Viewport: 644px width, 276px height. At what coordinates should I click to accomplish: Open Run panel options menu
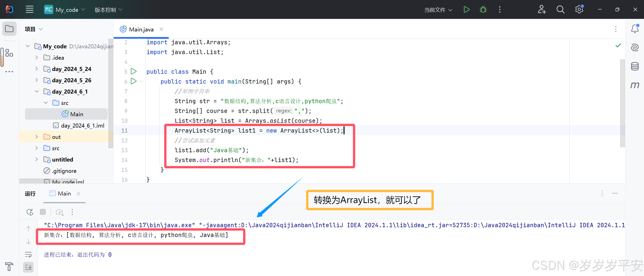tap(602, 193)
